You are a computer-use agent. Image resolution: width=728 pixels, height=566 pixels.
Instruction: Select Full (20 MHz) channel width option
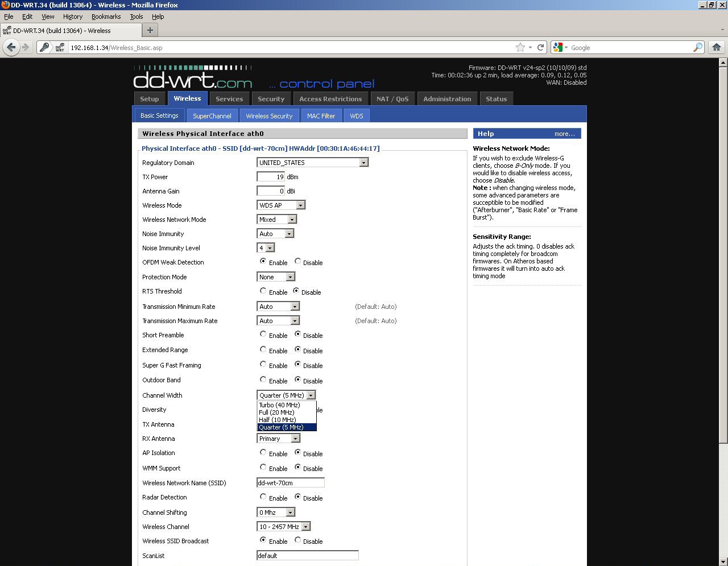click(x=287, y=412)
